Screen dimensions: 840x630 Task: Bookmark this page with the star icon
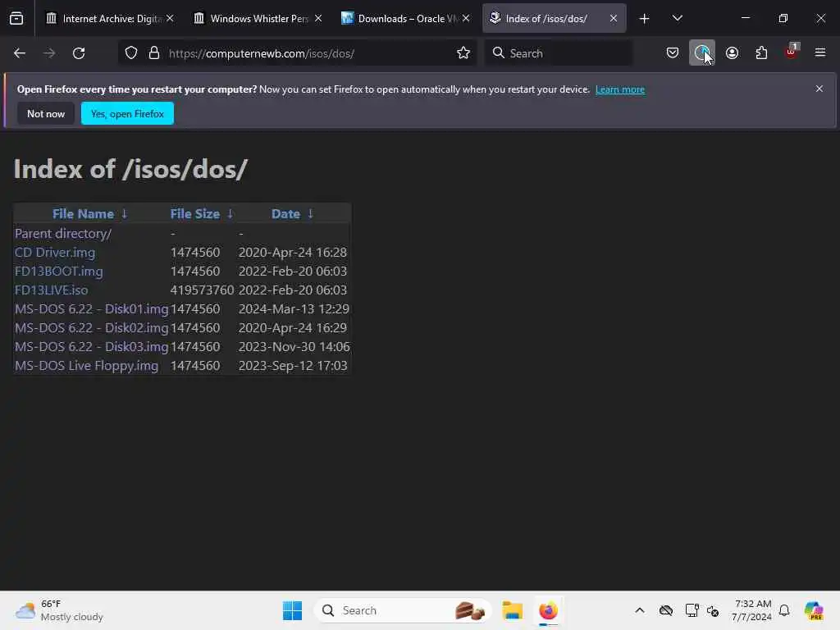[x=463, y=53]
